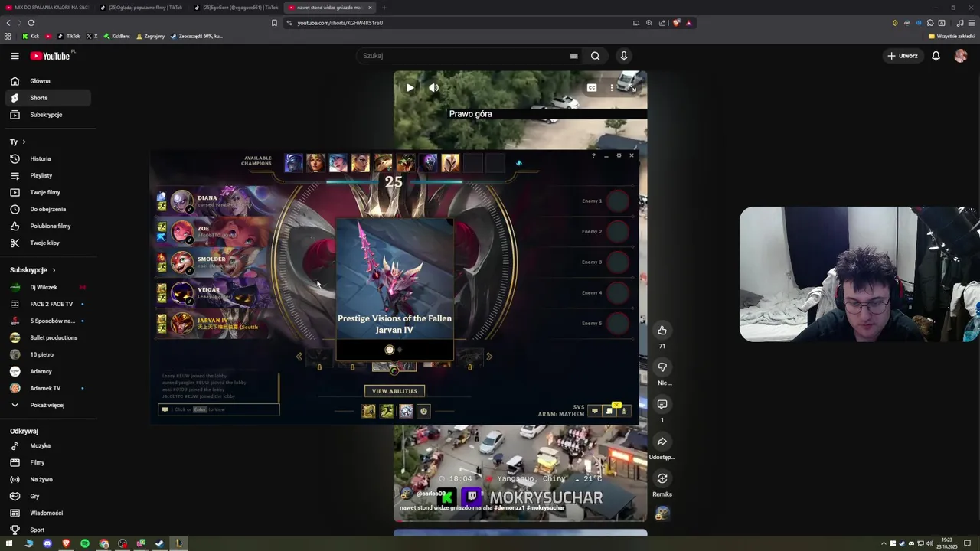
Task: Open Steam from the taskbar
Action: coord(159,543)
